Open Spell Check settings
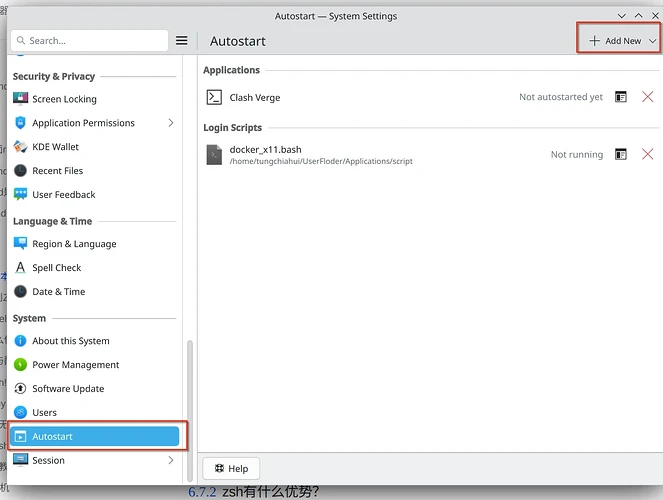663x500 pixels. tap(56, 268)
